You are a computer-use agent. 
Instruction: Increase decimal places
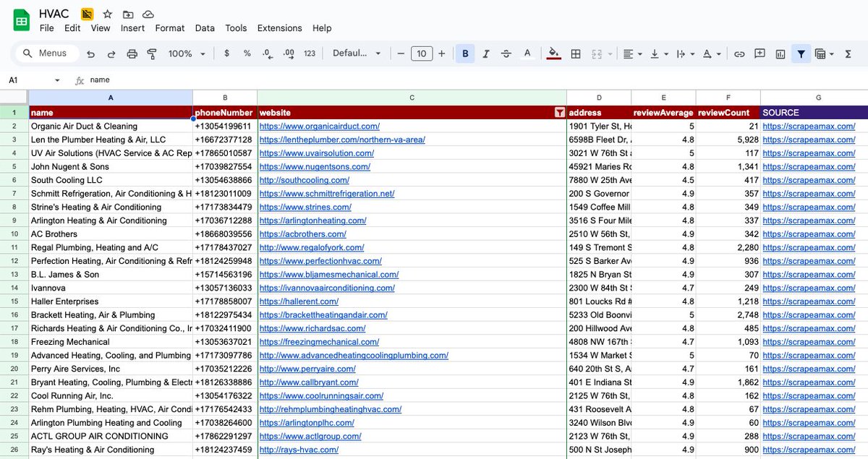[x=288, y=53]
